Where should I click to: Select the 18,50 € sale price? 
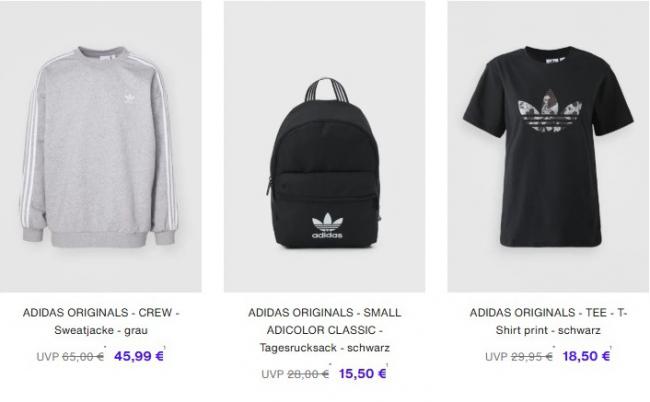587,356
